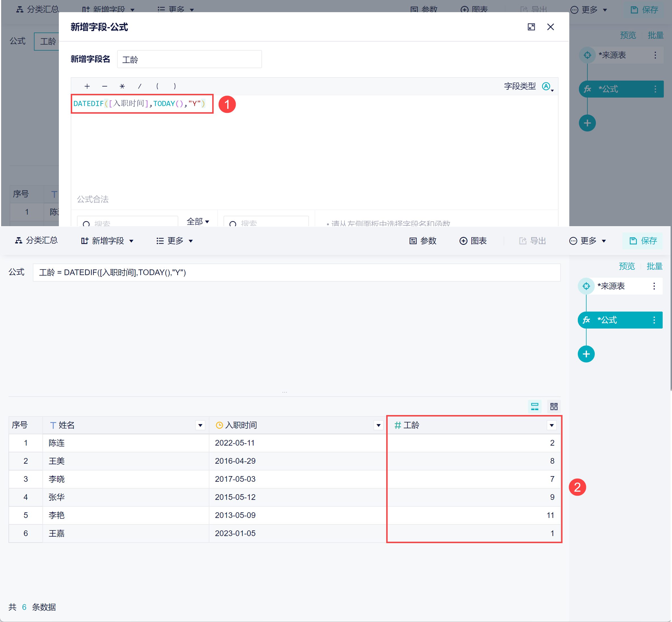672x622 pixels.
Task: Click the lower 分类汇总 menu item
Action: (37, 240)
